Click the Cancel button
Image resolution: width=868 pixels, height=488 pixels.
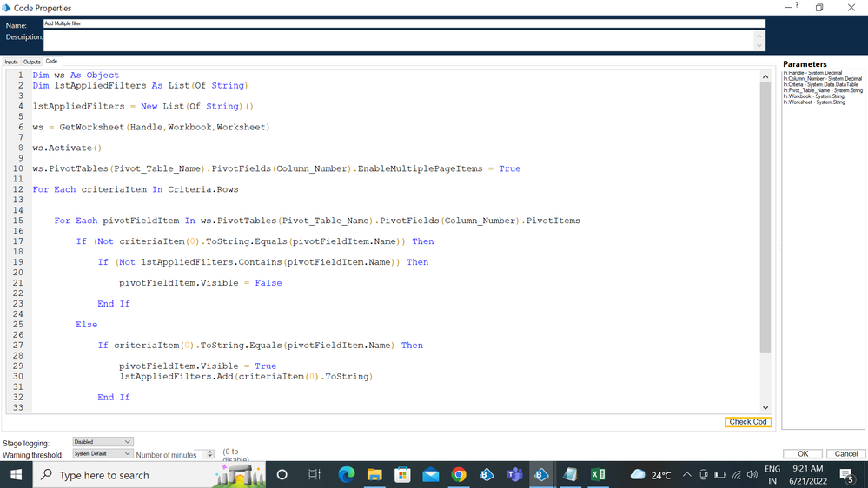846,453
